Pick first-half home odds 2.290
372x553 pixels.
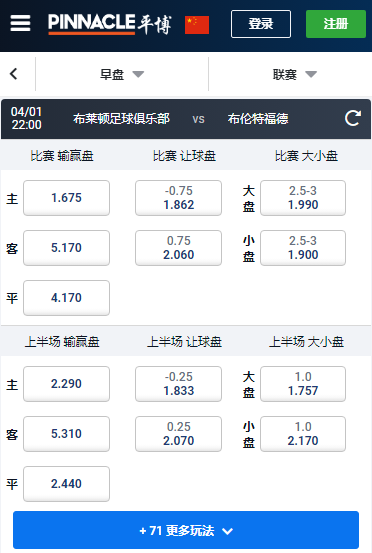66,384
